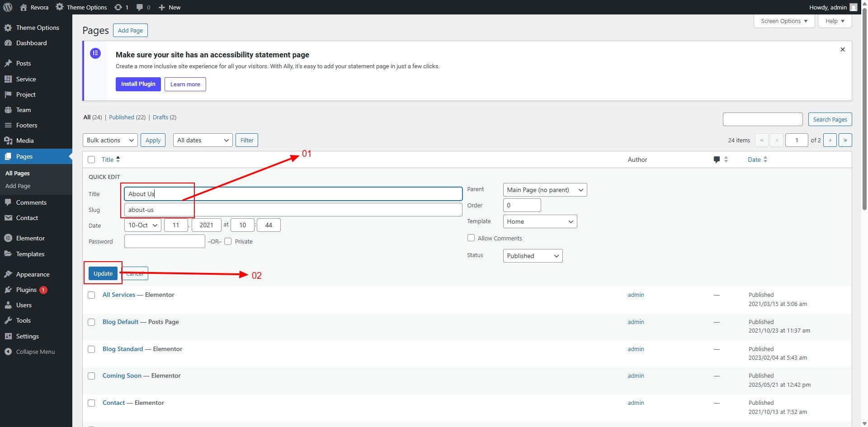The width and height of the screenshot is (868, 427).
Task: Click the Contact envelope icon
Action: (x=8, y=218)
